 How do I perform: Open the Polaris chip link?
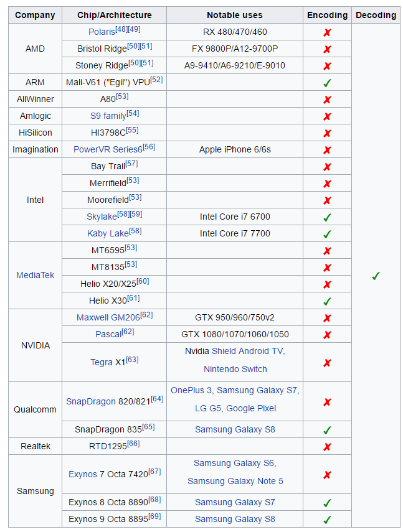pyautogui.click(x=102, y=32)
